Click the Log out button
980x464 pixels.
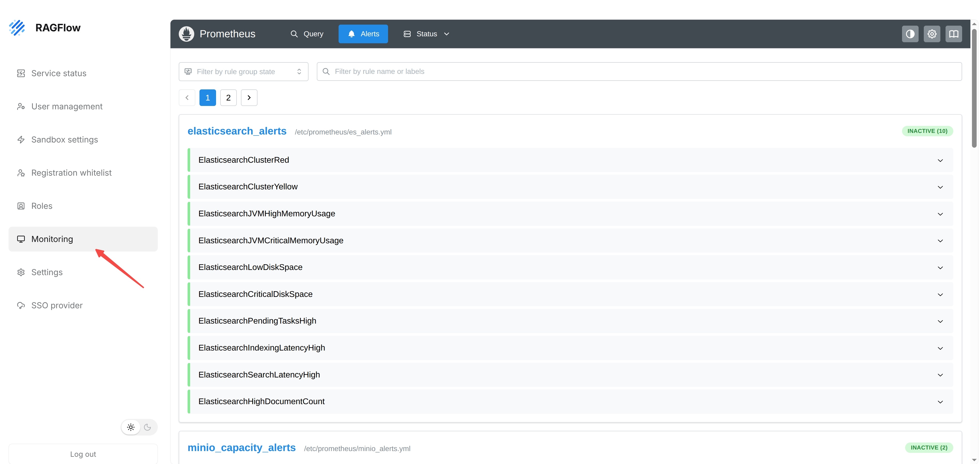(83, 454)
